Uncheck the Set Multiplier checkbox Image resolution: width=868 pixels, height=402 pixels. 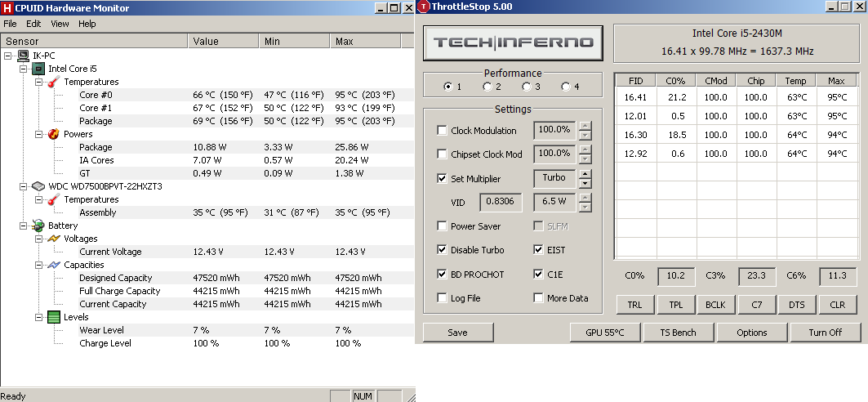[442, 178]
